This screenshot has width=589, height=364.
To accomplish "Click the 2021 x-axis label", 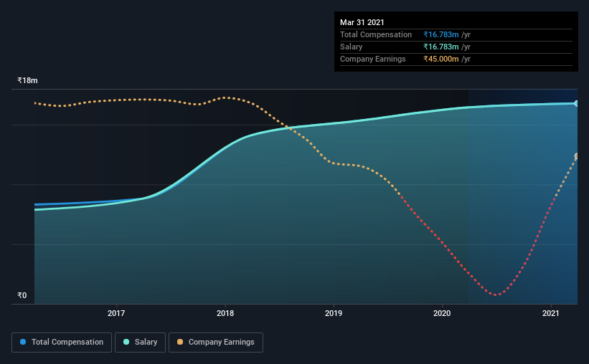I will coord(551,313).
